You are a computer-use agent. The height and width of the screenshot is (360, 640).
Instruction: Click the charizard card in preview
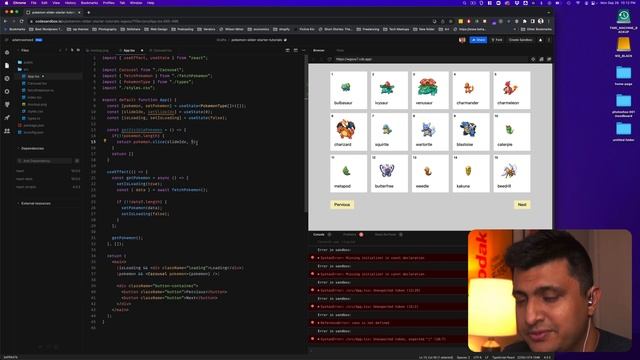pos(348,132)
